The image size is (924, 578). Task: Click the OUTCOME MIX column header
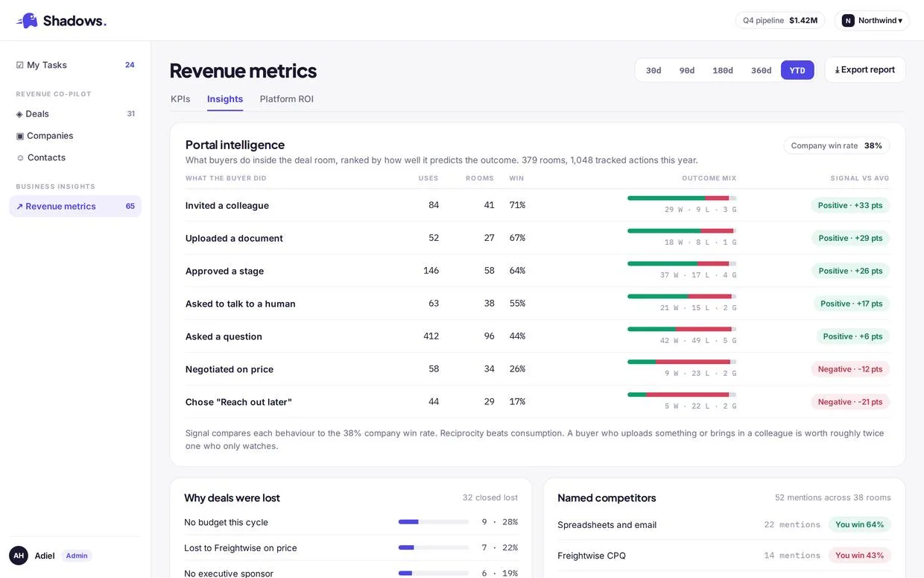709,178
